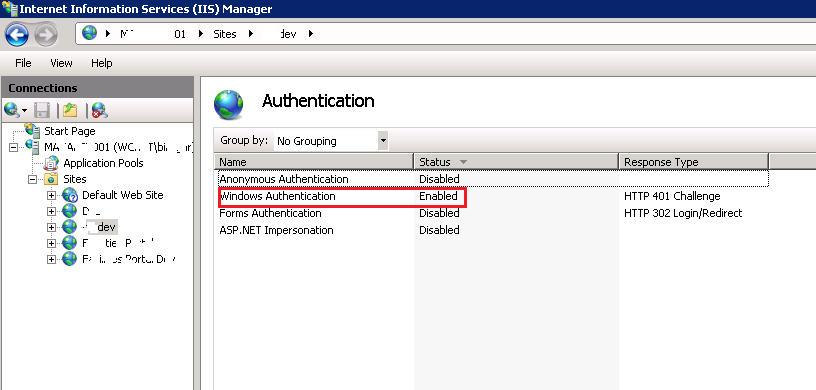Image resolution: width=816 pixels, height=390 pixels.
Task: Expand the Default Web Site node
Action: coord(51,195)
